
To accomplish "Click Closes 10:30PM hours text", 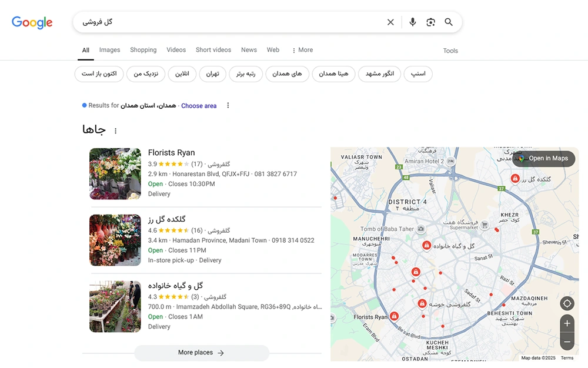I will [192, 184].
